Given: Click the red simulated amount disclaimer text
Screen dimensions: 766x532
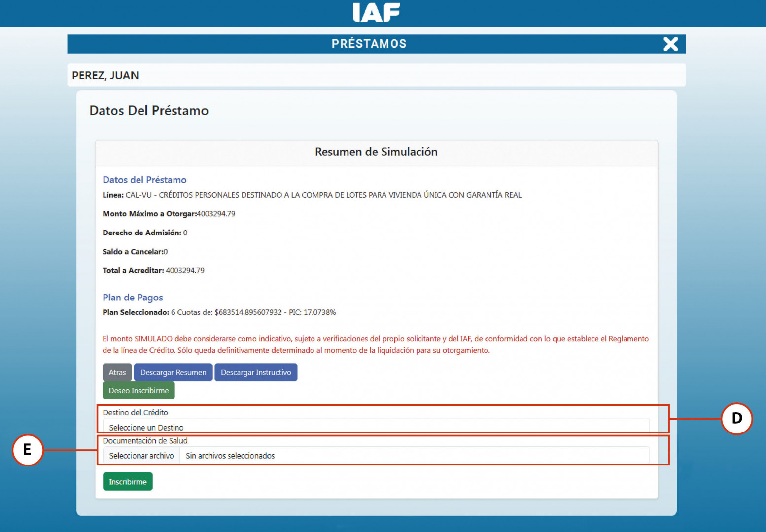Looking at the screenshot, I should pos(375,344).
